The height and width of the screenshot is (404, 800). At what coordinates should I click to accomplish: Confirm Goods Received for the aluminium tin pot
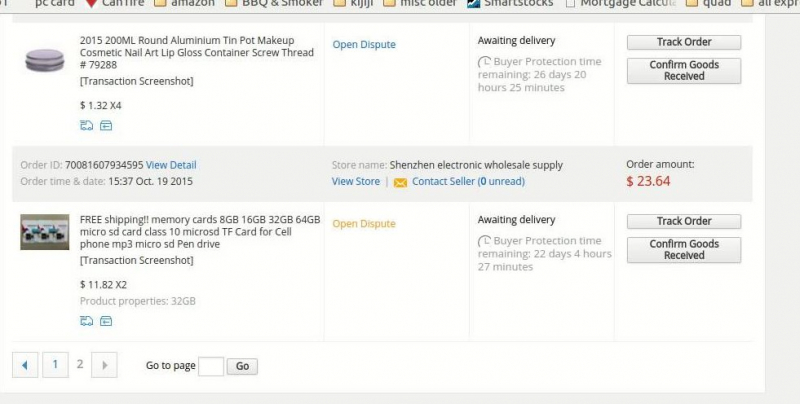tap(684, 70)
